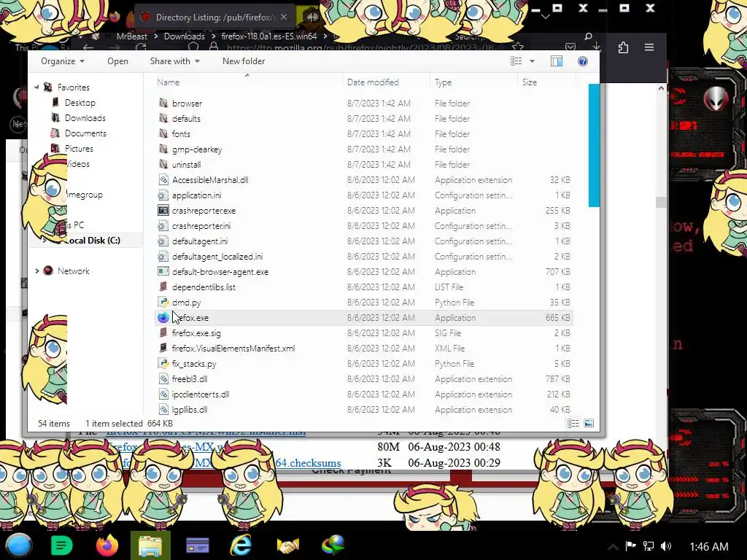This screenshot has width=747, height=560.
Task: Click the Open toolbar button
Action: [117, 61]
